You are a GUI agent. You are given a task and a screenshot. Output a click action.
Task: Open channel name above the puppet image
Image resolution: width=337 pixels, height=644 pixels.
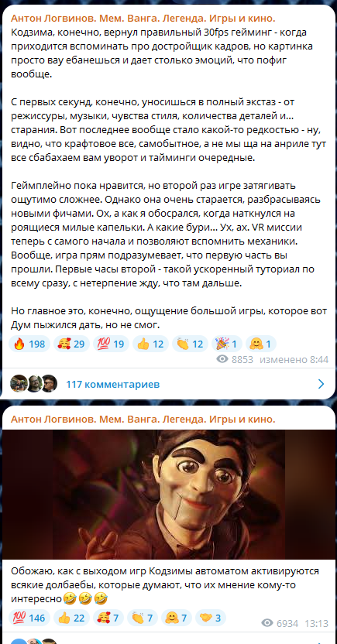point(143,420)
